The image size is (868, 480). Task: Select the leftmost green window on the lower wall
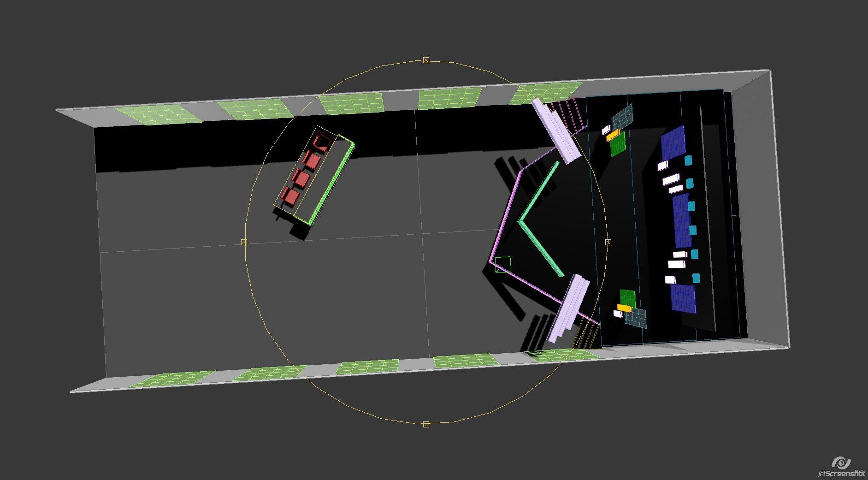(x=173, y=379)
